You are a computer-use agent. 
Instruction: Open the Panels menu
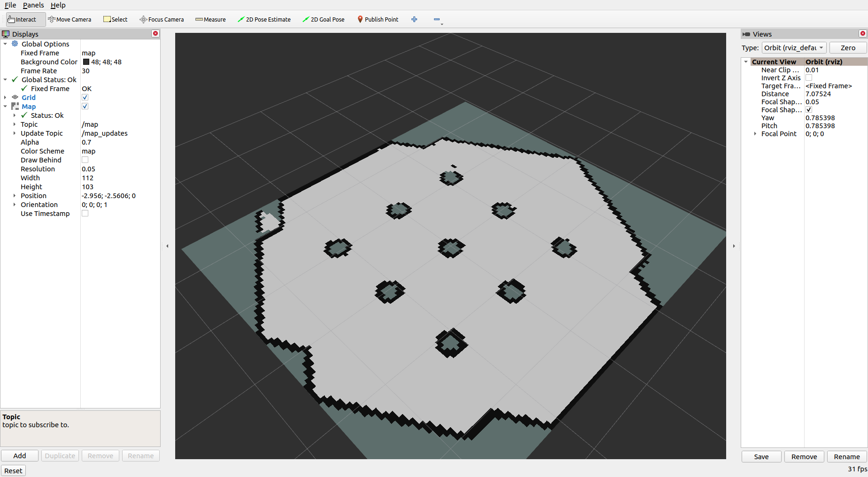(33, 5)
